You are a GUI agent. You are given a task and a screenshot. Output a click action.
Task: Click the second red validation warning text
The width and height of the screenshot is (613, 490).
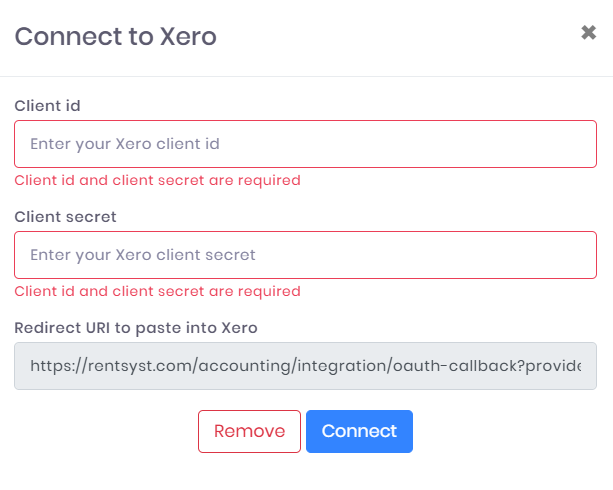click(x=157, y=292)
